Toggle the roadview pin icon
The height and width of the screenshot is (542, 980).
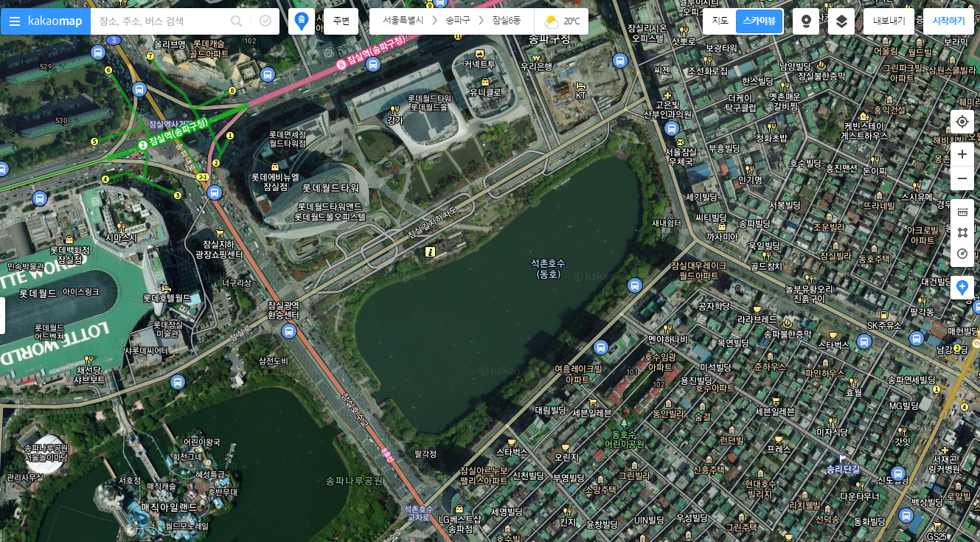(x=806, y=21)
